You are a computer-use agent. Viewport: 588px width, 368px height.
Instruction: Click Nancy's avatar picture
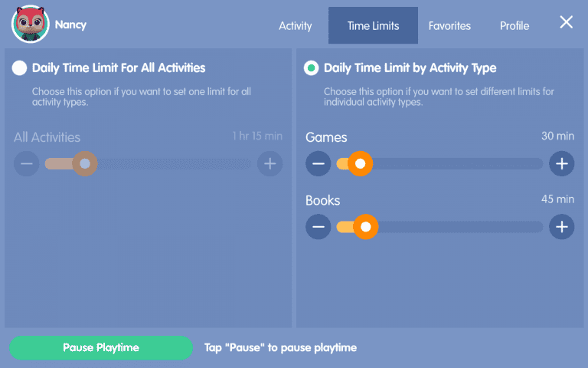click(x=31, y=25)
